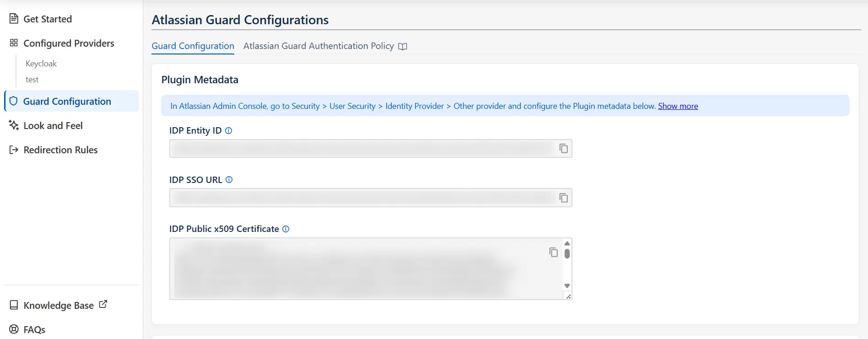The image size is (868, 339).
Task: Click the certificate box scroll down arrow
Action: pos(567,286)
